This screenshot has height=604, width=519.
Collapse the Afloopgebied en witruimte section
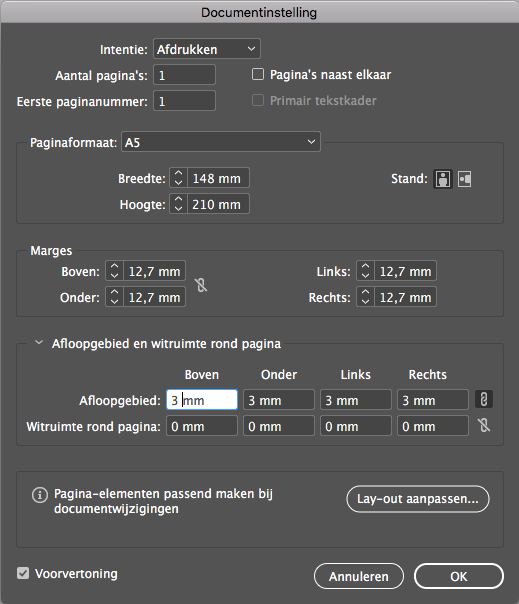pos(39,342)
